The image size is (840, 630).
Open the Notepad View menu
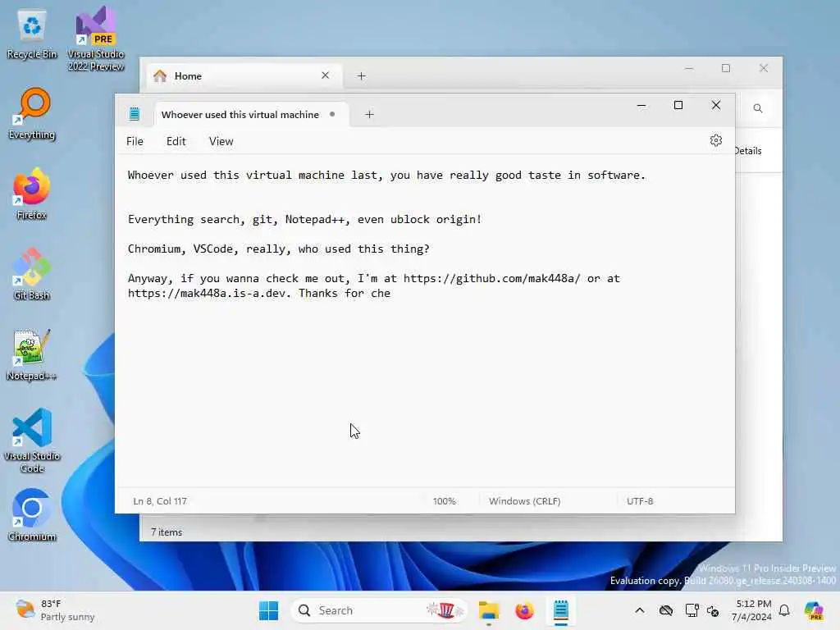[221, 141]
